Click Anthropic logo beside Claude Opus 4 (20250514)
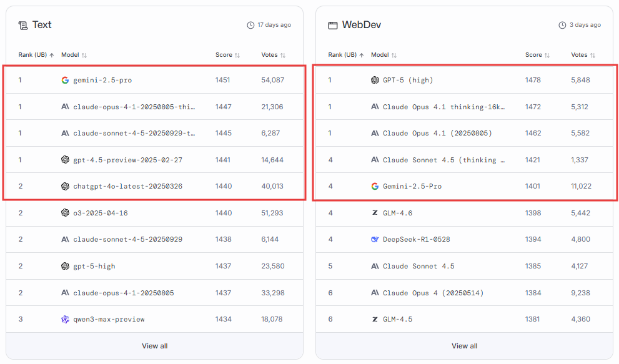 [375, 293]
